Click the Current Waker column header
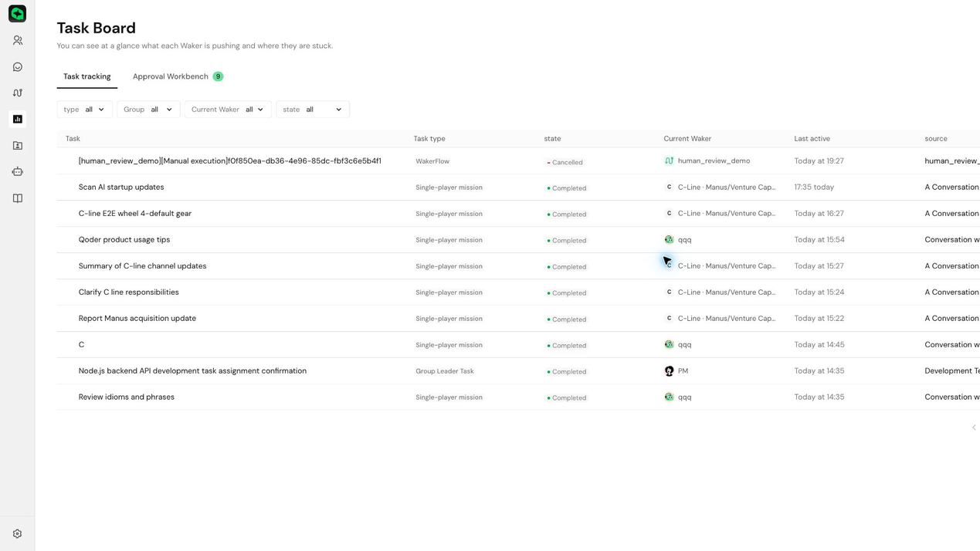This screenshot has width=980, height=551. pos(687,139)
